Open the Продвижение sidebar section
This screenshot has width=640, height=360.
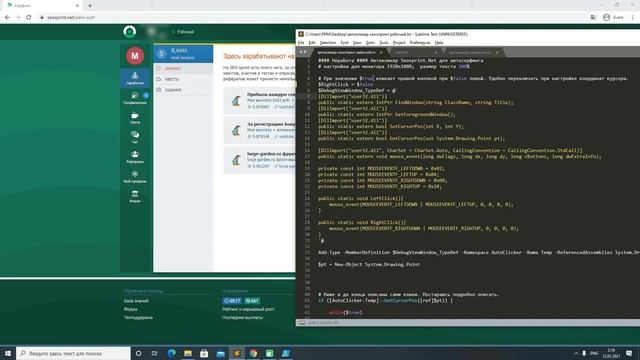click(135, 98)
